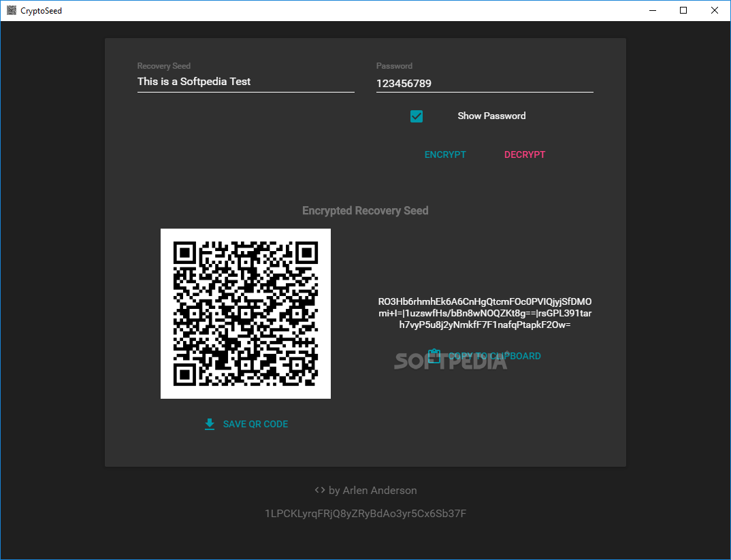Click the Recovery Seed input field
The image size is (731, 560).
[246, 82]
